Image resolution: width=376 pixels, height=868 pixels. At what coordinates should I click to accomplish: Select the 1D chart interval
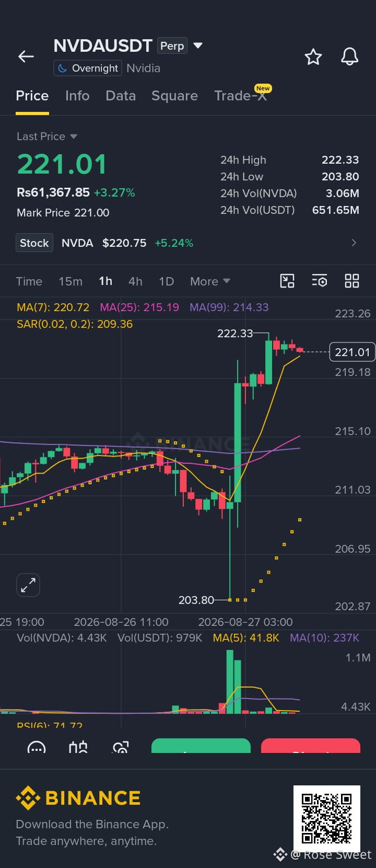click(166, 281)
